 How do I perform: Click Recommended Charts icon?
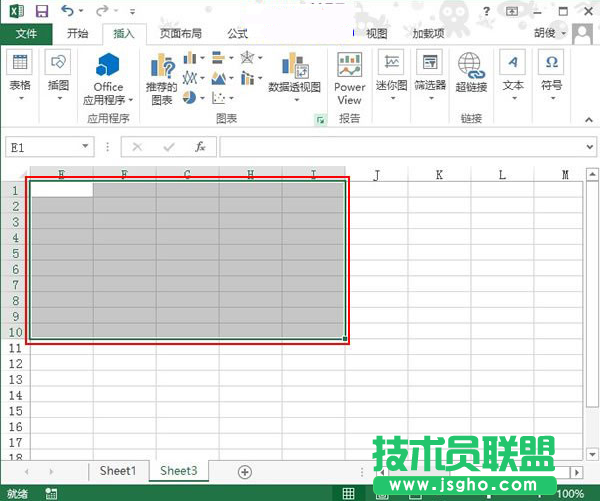[x=162, y=79]
